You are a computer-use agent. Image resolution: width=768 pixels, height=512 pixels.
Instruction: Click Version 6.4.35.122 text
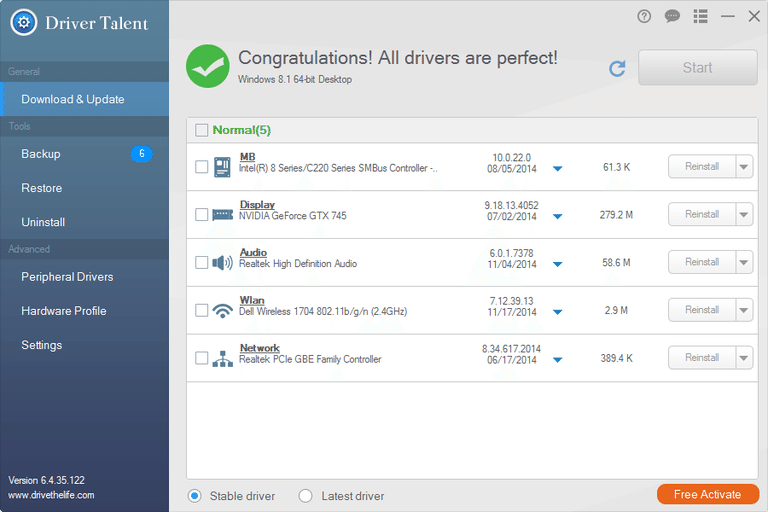point(47,480)
